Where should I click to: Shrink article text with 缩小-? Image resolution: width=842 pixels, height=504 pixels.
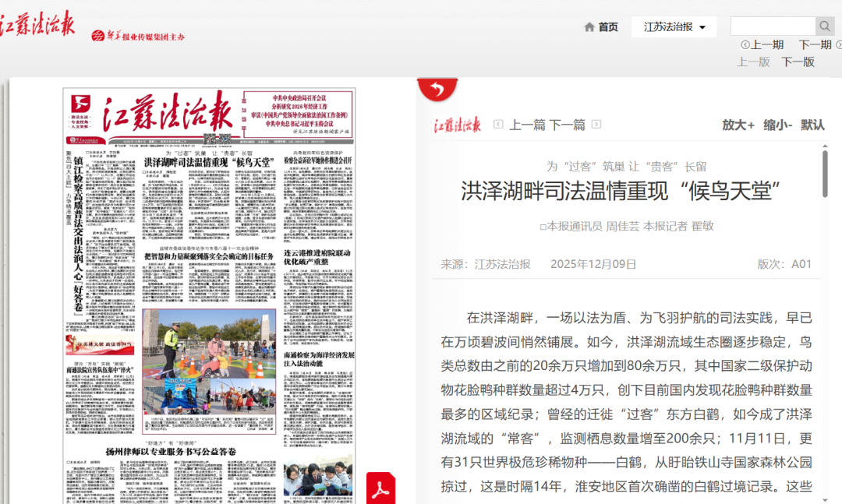click(777, 125)
